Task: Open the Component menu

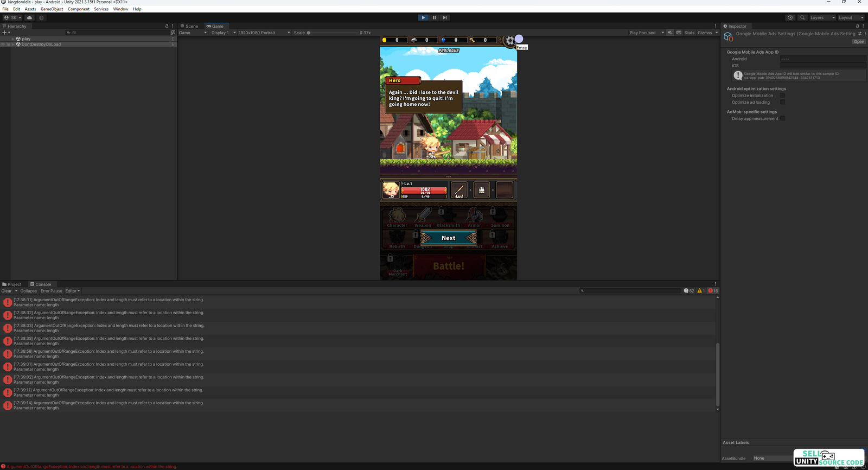Action: click(x=79, y=9)
